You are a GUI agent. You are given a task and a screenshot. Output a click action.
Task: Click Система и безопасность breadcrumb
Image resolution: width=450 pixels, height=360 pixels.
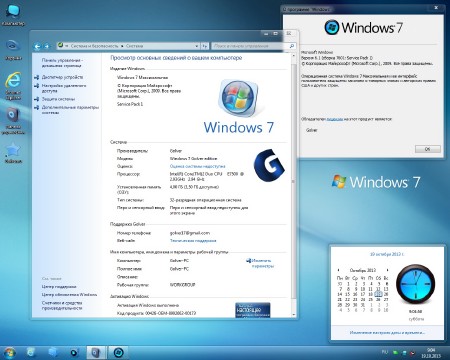coord(94,46)
